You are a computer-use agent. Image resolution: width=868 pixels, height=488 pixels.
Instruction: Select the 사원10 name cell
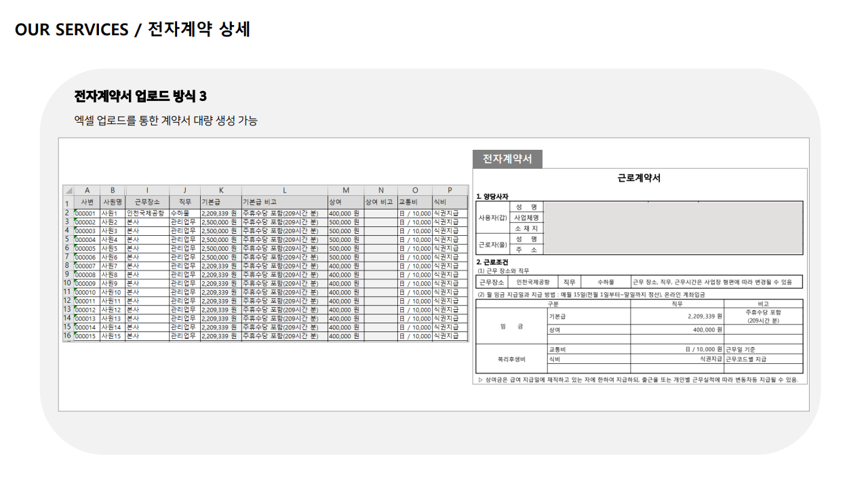113,292
